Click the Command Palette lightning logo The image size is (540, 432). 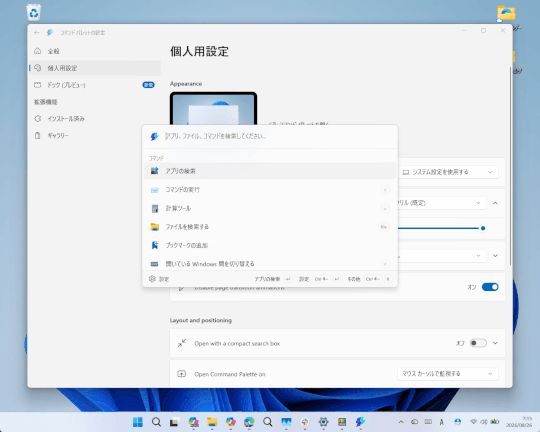[154, 136]
